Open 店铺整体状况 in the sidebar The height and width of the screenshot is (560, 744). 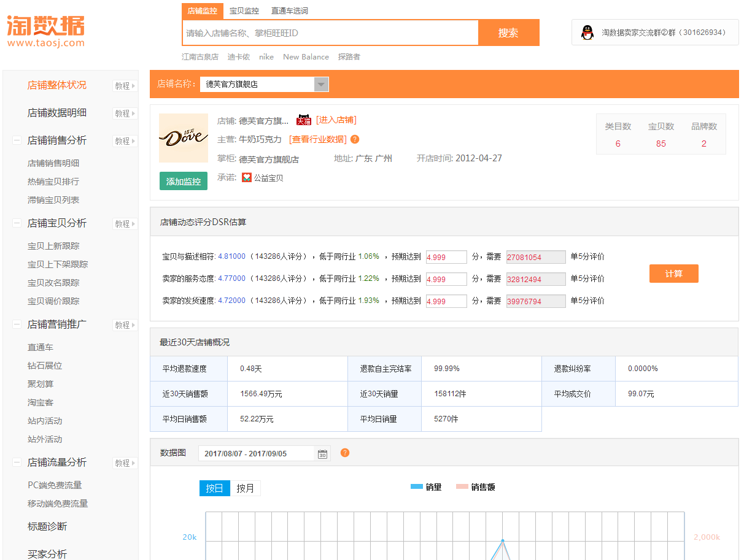pyautogui.click(x=57, y=85)
